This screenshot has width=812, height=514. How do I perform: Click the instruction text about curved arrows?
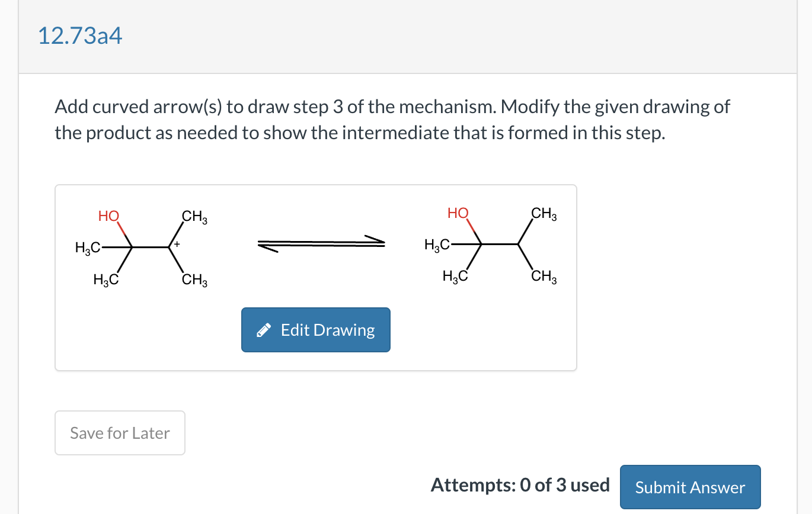click(x=391, y=119)
